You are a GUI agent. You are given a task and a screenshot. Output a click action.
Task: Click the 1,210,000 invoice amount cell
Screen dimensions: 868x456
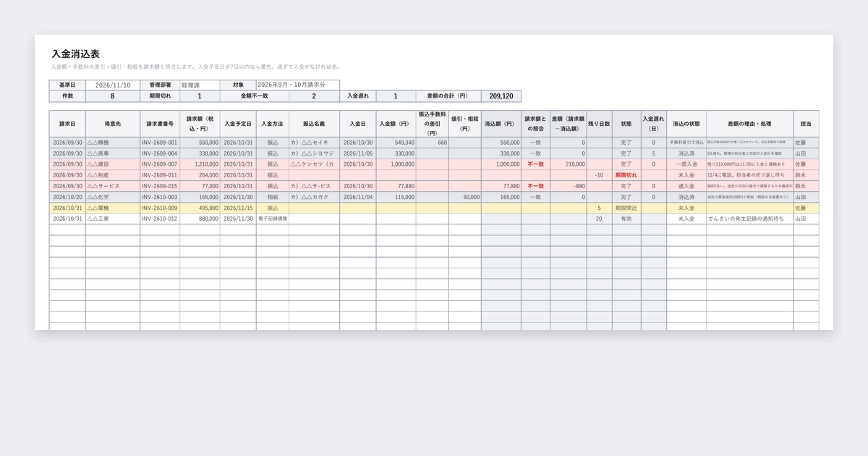tap(200, 164)
